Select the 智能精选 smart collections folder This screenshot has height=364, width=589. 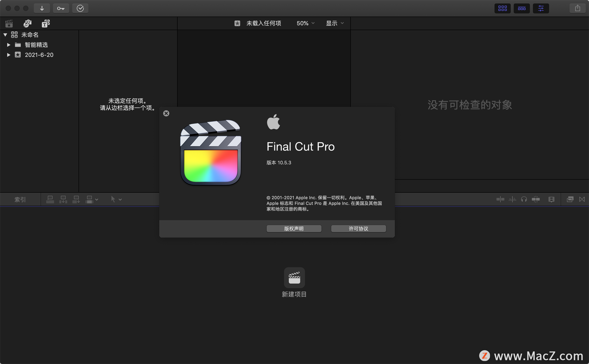36,45
